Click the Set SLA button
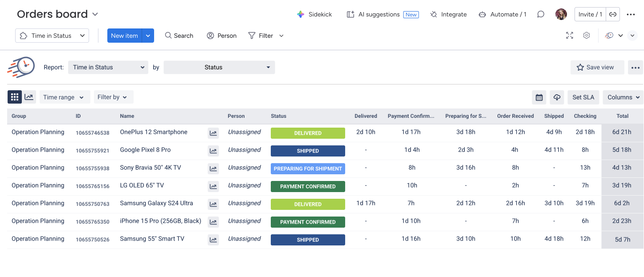This screenshot has height=277, width=644. [583, 97]
